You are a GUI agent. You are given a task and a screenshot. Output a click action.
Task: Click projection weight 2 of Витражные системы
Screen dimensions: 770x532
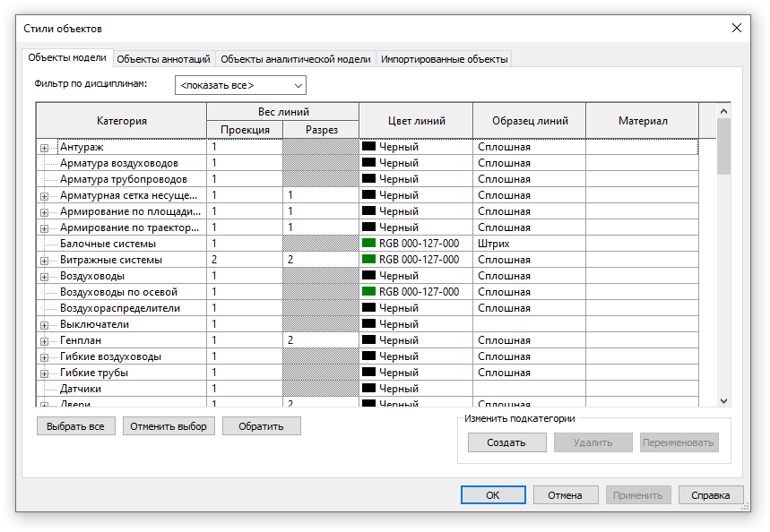(x=245, y=260)
